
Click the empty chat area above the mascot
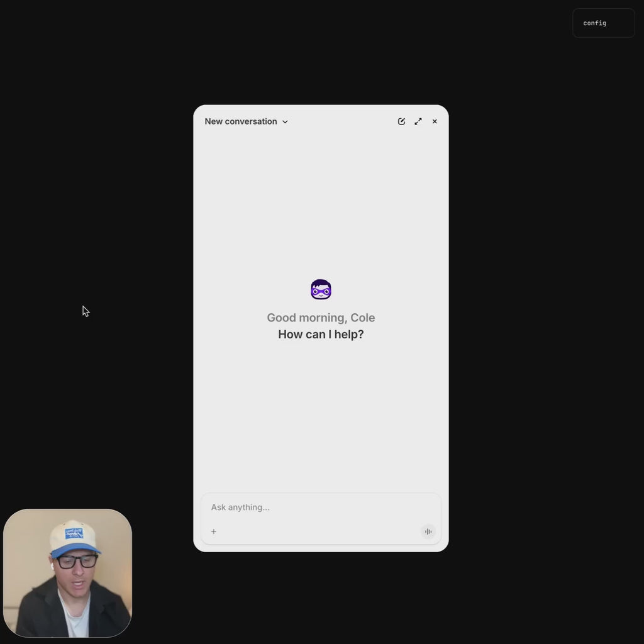point(321,201)
